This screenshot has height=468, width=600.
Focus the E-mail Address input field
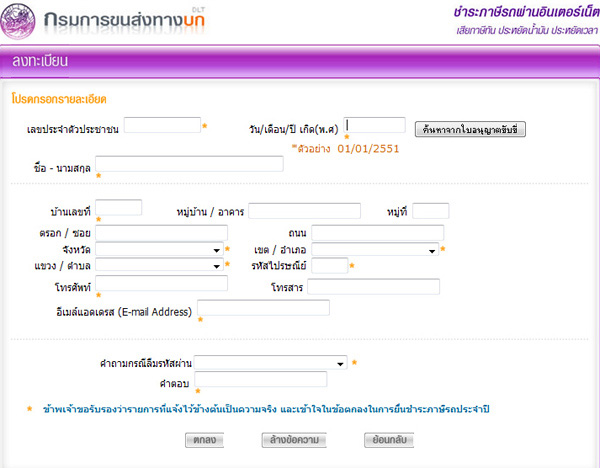(263, 308)
